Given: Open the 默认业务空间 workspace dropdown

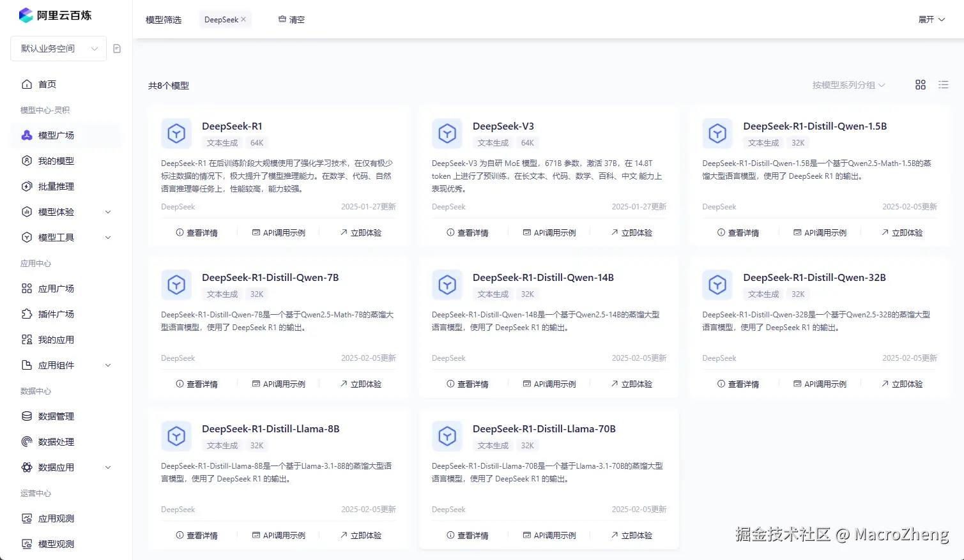Looking at the screenshot, I should 59,49.
